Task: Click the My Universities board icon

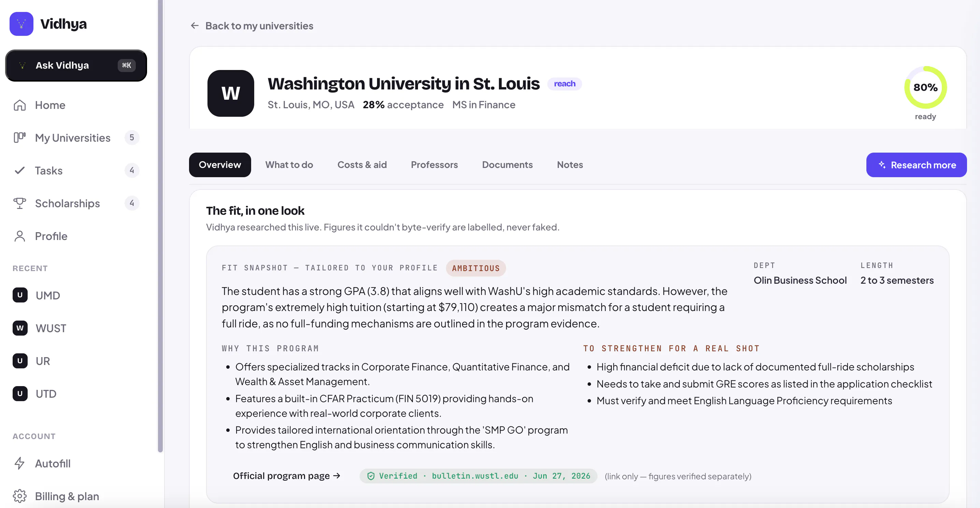Action: coord(19,138)
